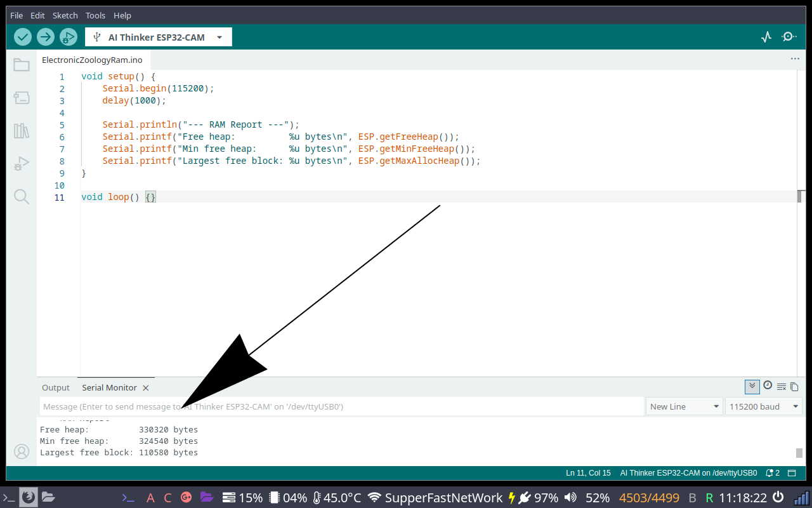Open the Help menu

(x=122, y=15)
